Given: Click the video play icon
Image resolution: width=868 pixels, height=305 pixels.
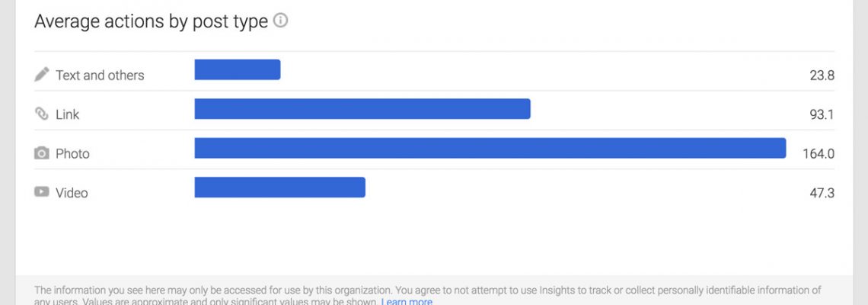Looking at the screenshot, I should pyautogui.click(x=42, y=192).
